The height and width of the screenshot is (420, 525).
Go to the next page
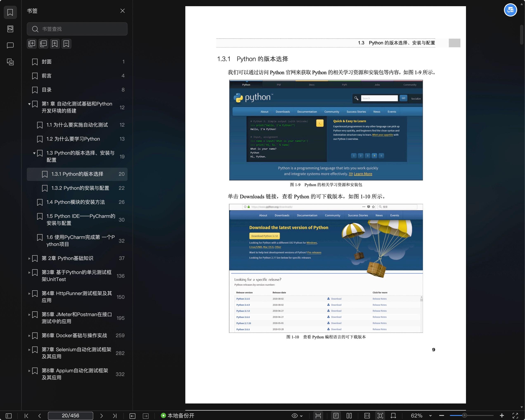(x=102, y=416)
